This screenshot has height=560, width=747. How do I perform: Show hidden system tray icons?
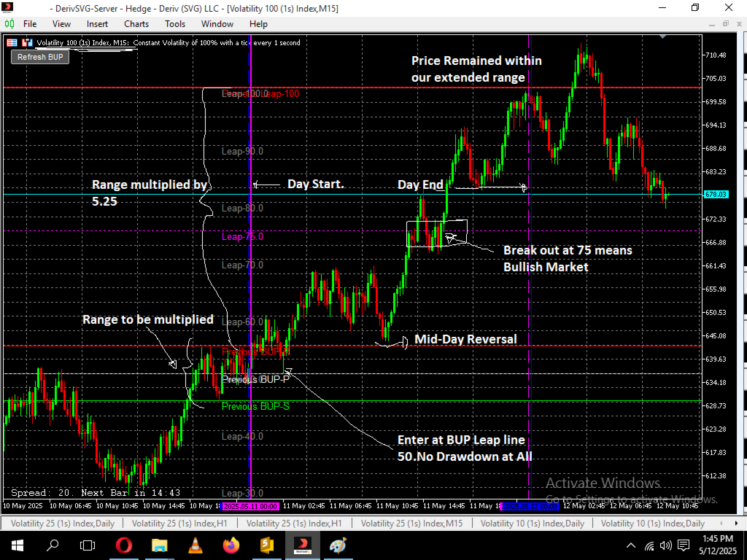[x=630, y=545]
